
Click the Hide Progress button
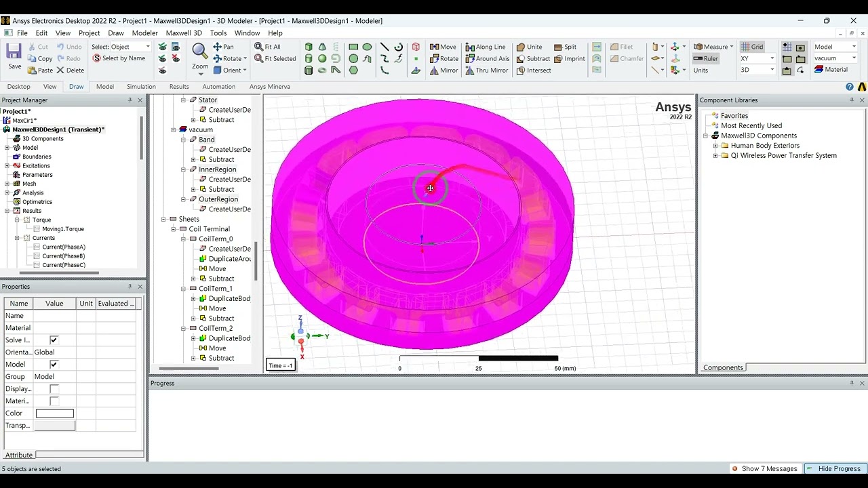pos(833,468)
